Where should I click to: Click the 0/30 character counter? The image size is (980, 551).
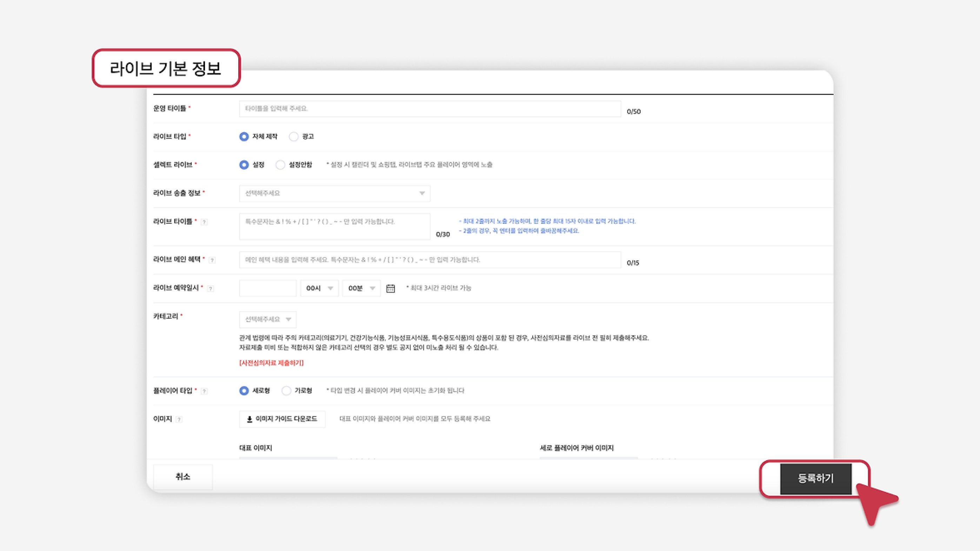(x=443, y=234)
